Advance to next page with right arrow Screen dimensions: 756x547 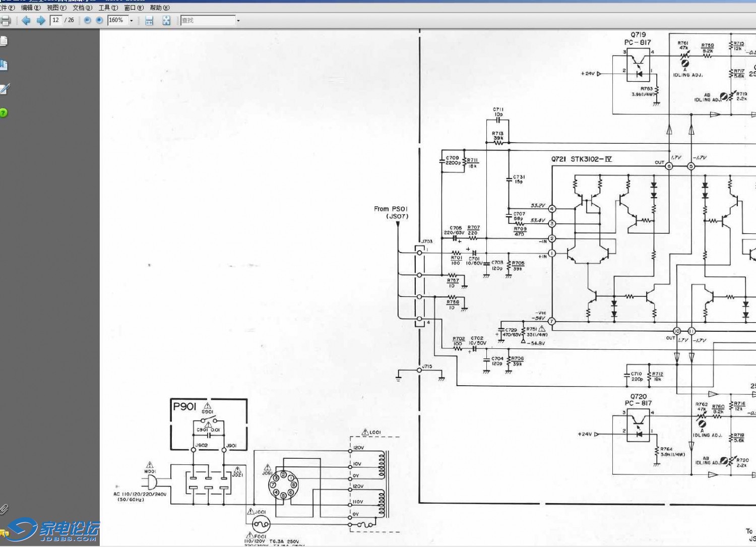point(41,21)
